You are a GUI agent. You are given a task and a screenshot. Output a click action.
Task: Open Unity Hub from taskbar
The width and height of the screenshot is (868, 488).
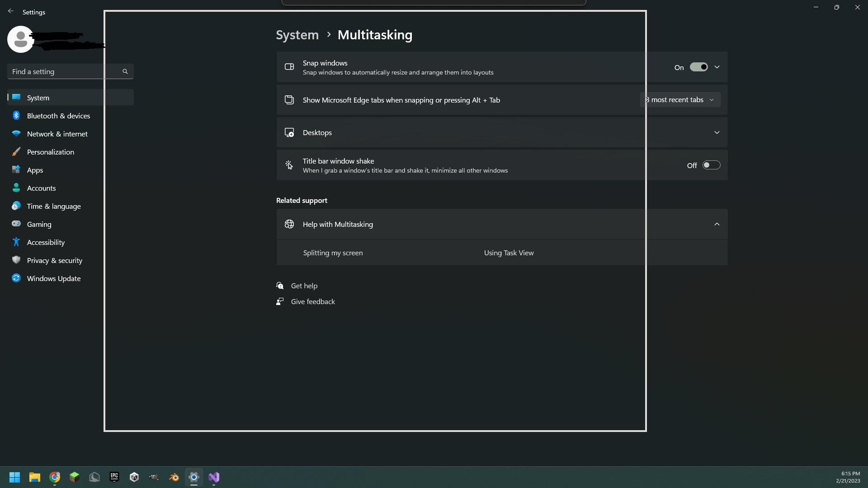click(x=134, y=477)
